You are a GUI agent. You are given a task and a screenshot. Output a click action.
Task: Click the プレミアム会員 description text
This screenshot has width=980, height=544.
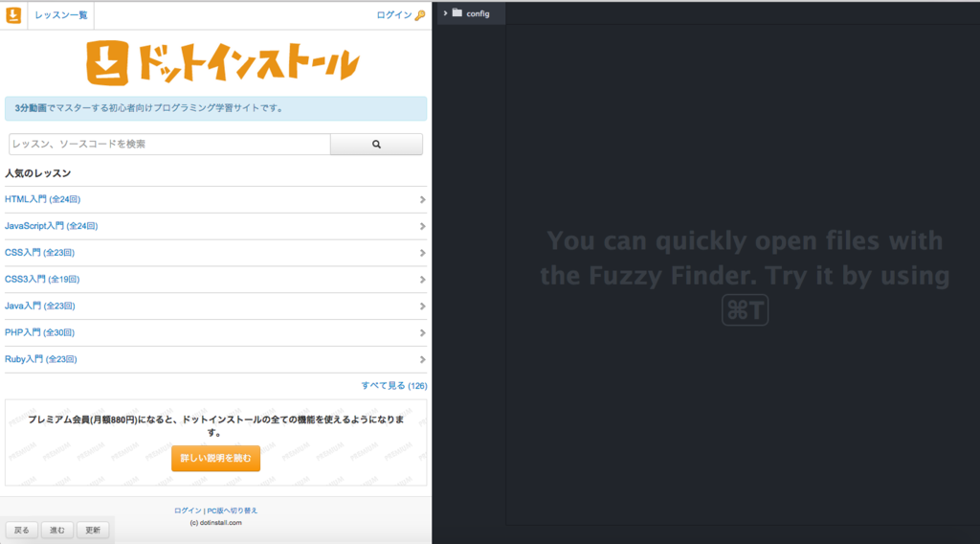[x=215, y=426]
